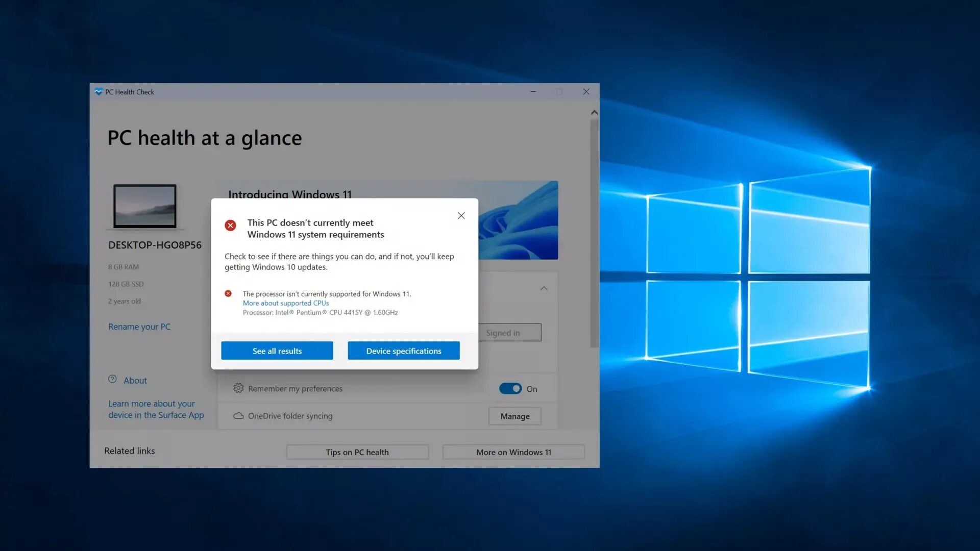Click Rename your PC link
Screen dimensions: 980x551
point(139,327)
